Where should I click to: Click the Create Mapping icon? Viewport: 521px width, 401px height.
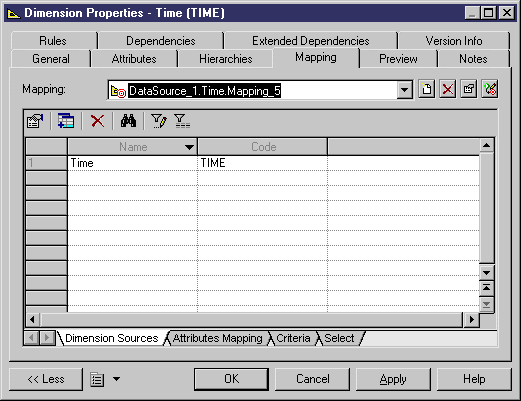[427, 89]
